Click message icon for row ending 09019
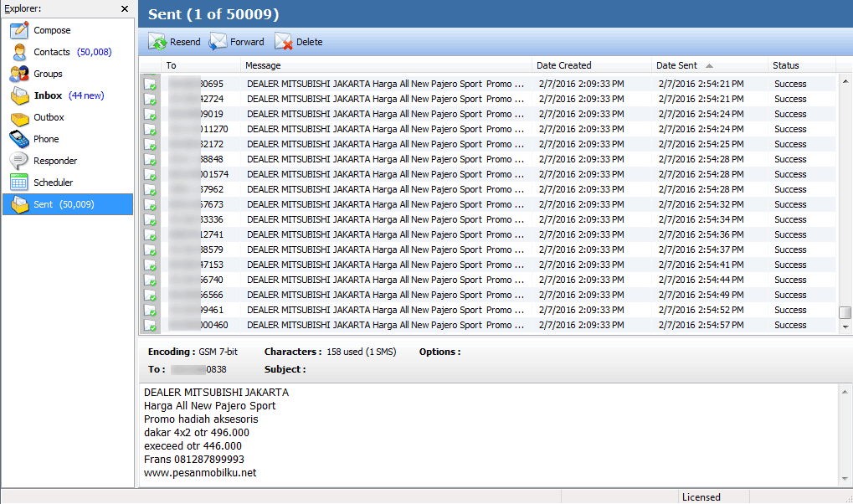Image resolution: width=853 pixels, height=504 pixels. 150,115
